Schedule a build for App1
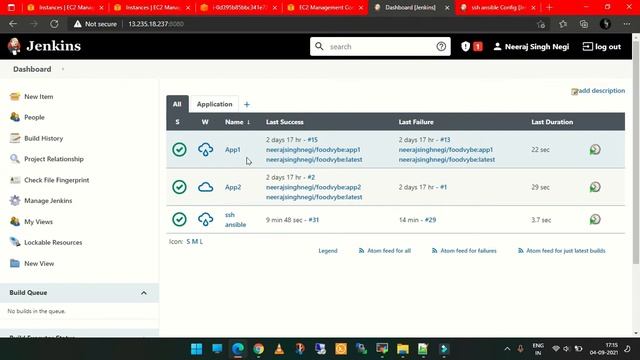The height and width of the screenshot is (360, 640). click(595, 149)
